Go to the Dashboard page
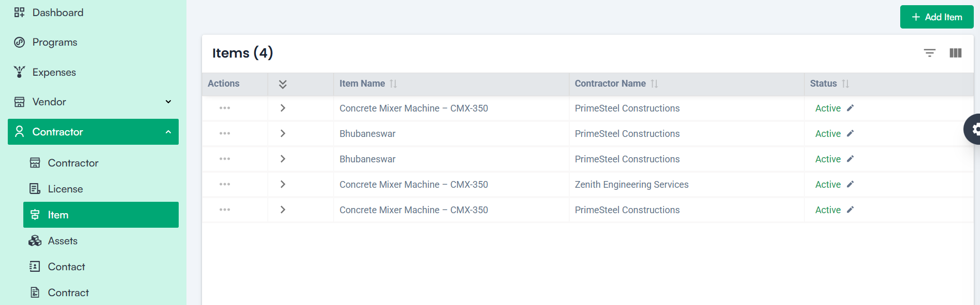The image size is (980, 305). click(57, 12)
